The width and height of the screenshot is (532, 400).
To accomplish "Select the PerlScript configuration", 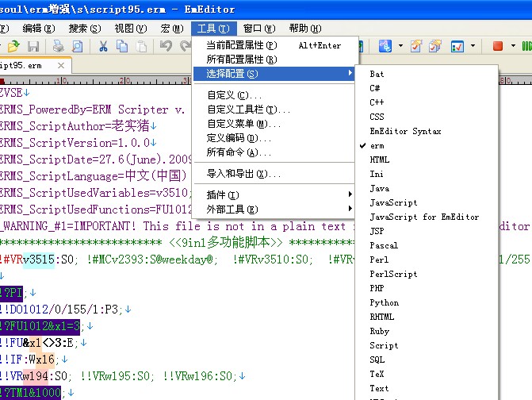I will tap(427, 274).
